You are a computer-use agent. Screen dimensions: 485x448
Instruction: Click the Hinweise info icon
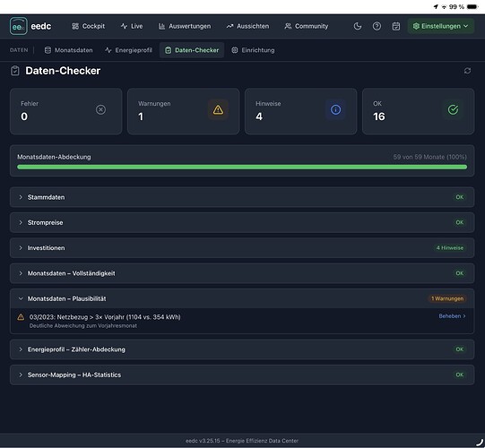point(335,109)
